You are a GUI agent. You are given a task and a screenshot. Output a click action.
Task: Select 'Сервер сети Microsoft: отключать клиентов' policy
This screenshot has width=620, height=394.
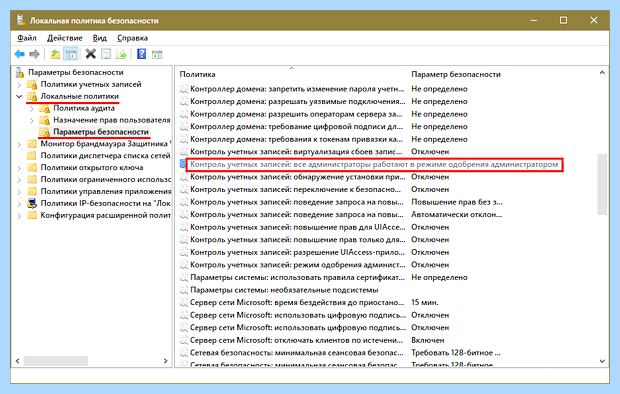point(296,340)
